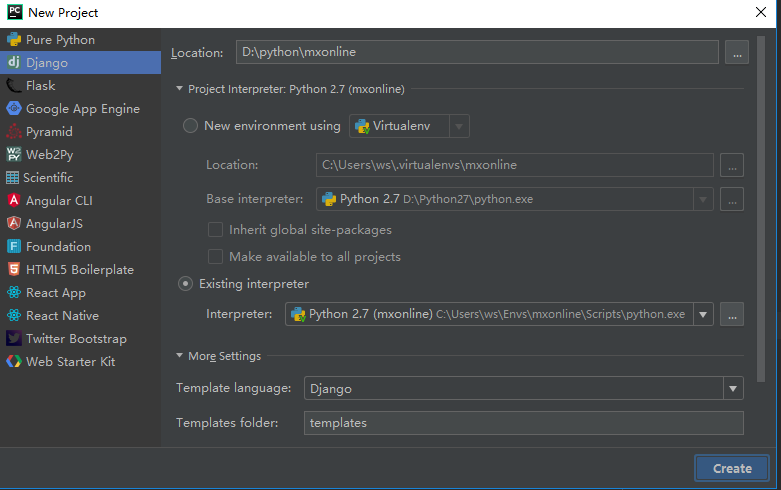Click the Twitter Bootstrap bird icon
The width and height of the screenshot is (781, 490).
[14, 338]
